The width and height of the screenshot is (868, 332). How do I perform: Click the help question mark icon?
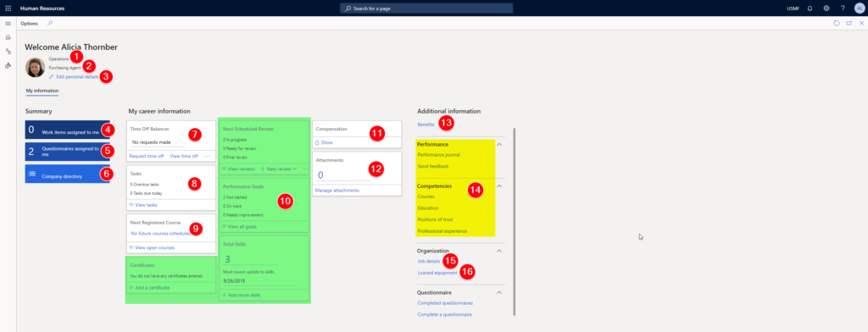pyautogui.click(x=843, y=8)
